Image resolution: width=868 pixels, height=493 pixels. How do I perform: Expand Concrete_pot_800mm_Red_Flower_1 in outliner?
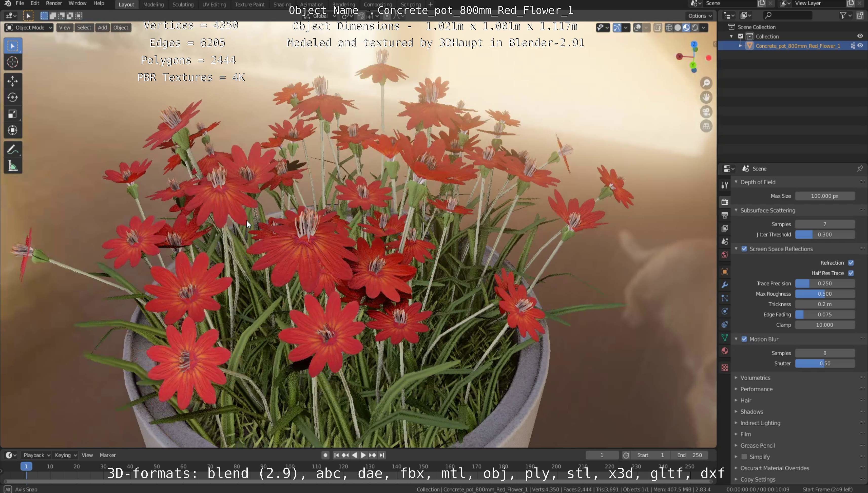click(x=740, y=46)
